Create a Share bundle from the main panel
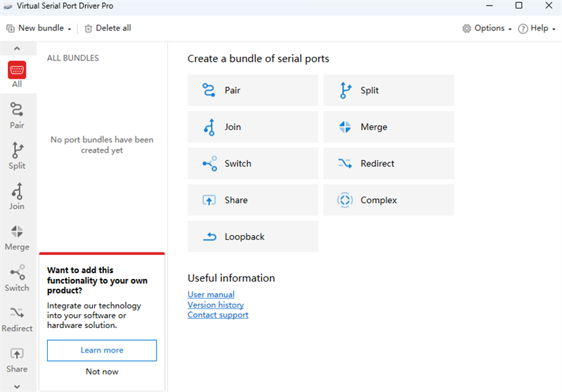The height and width of the screenshot is (392, 562). (x=253, y=200)
